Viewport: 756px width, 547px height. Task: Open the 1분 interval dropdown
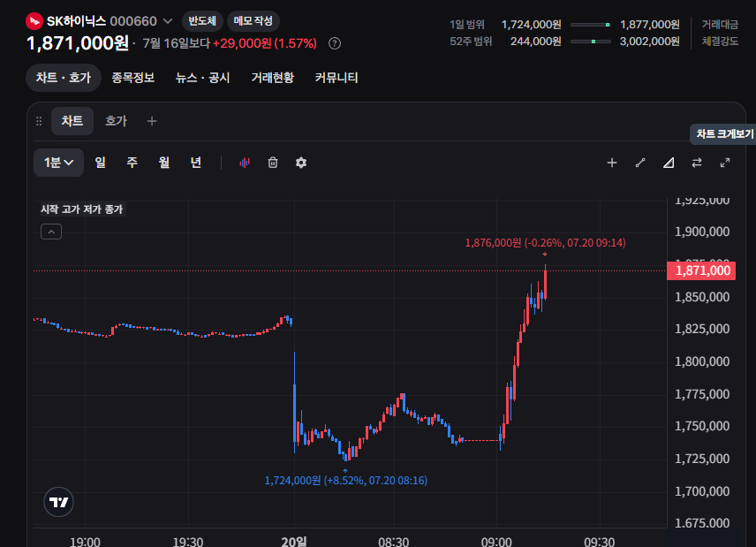59,163
